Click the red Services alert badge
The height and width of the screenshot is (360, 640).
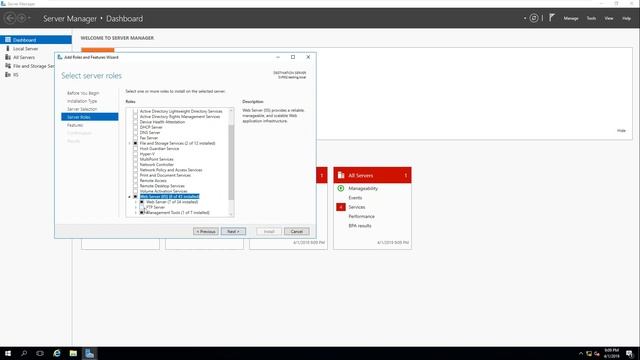tap(341, 207)
